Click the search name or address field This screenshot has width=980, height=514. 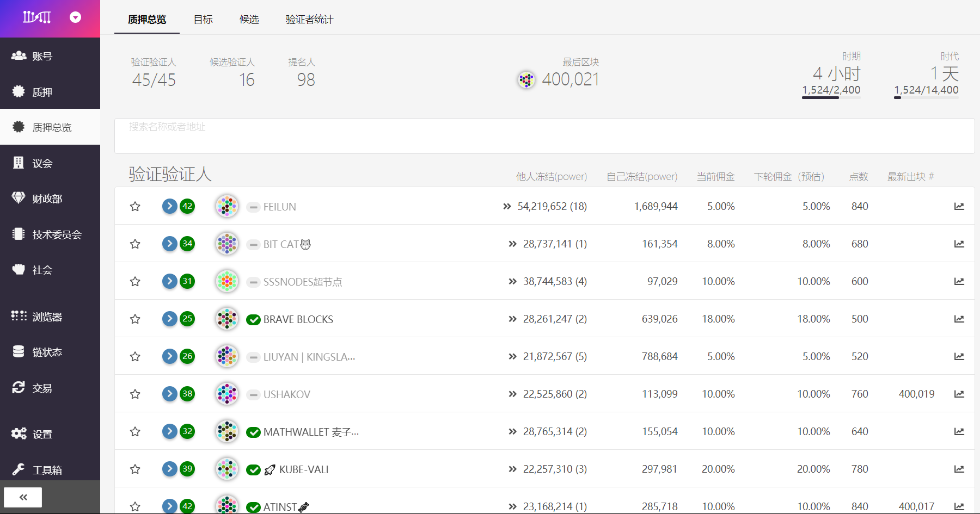click(544, 136)
